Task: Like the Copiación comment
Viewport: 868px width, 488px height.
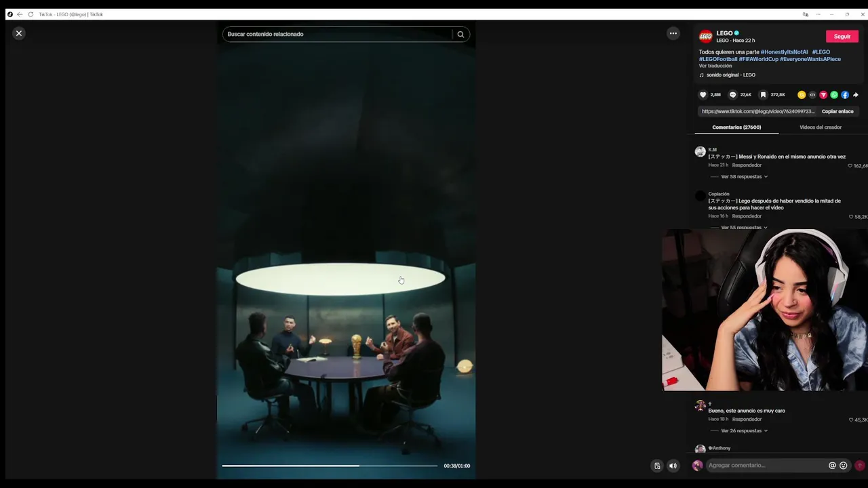Action: coord(851,217)
